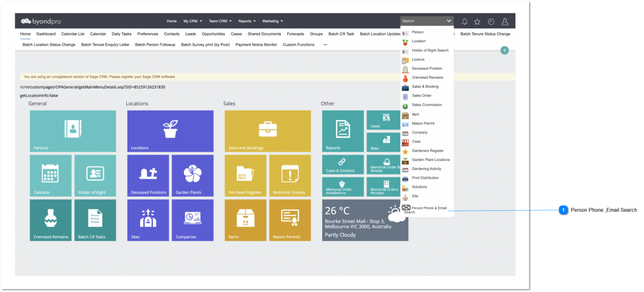Viewport: 644px width, 292px height.
Task: Open the Garden Plants tile
Action: pos(193,176)
